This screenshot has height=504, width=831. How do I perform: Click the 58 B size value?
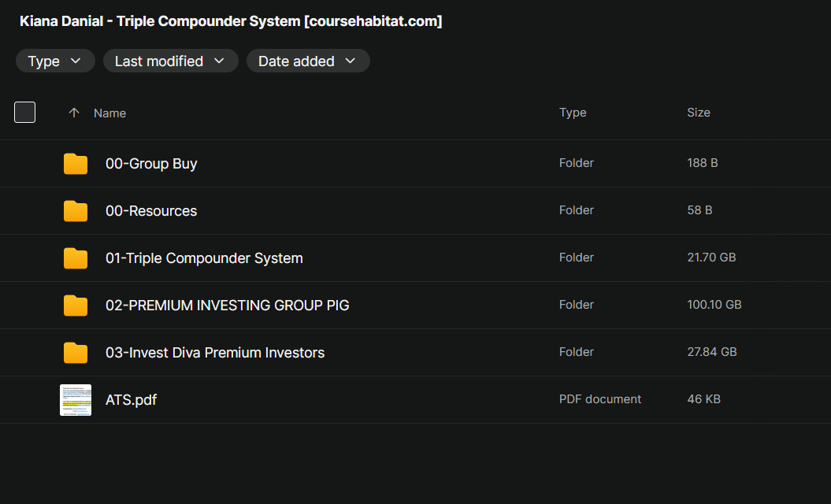[699, 209]
